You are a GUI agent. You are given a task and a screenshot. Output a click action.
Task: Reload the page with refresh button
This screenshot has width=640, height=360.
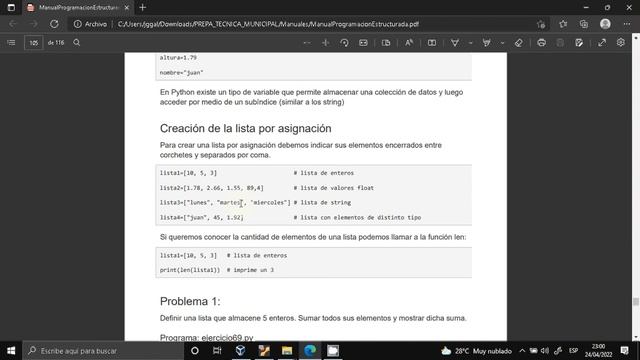54,24
